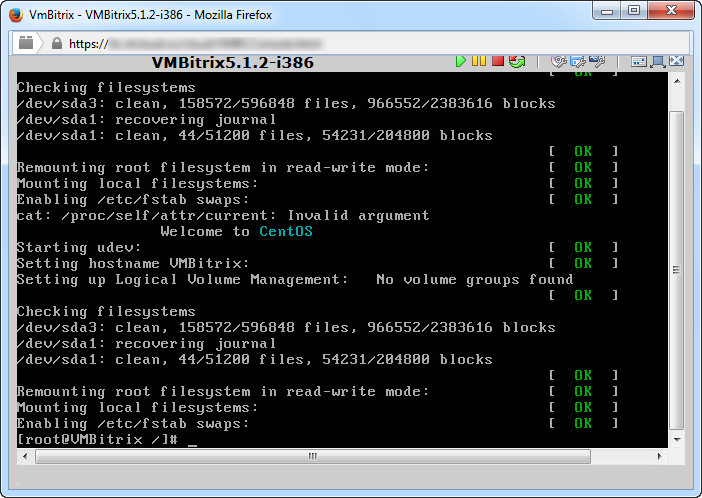702x498 pixels.
Task: Click the horizontal scrollbar thumb
Action: point(313,456)
